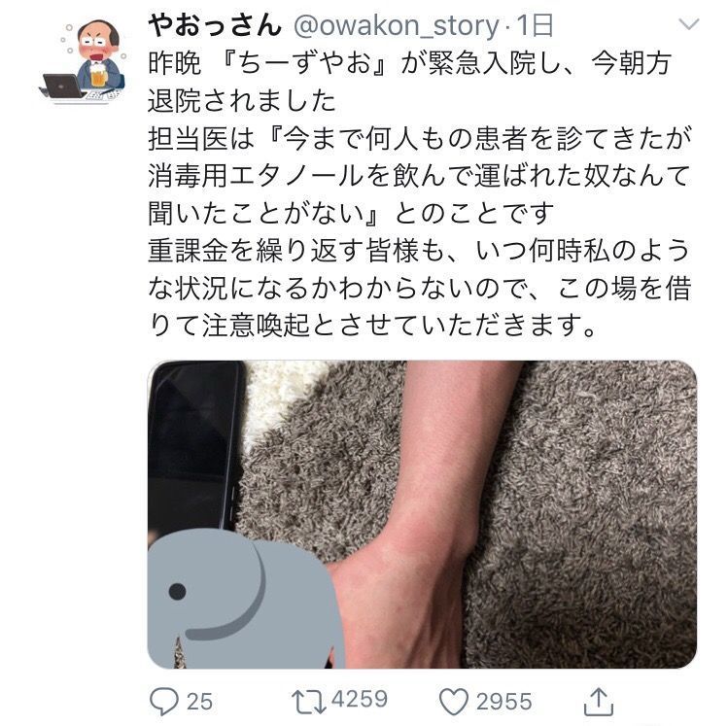Open the 1日 timestamp permalink
The image size is (728, 726).
pyautogui.click(x=535, y=25)
